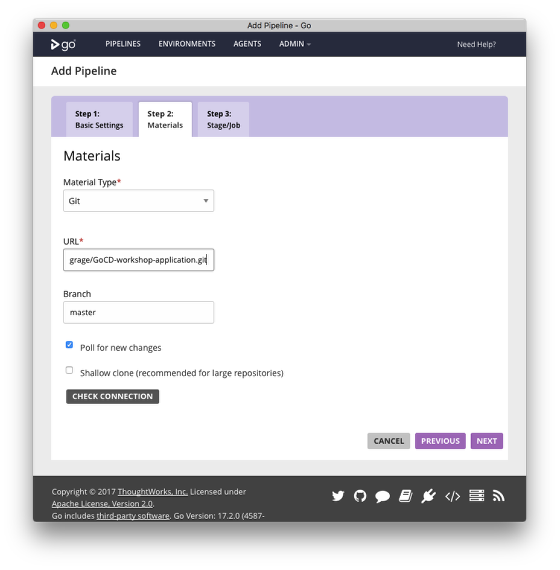Click the server stack icon in footer
This screenshot has height=570, width=560.
pos(476,496)
